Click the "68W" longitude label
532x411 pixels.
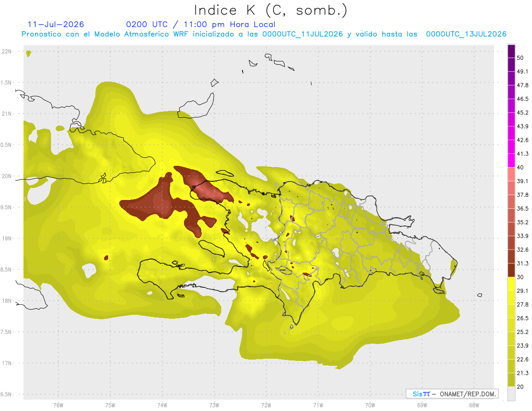[x=473, y=404]
